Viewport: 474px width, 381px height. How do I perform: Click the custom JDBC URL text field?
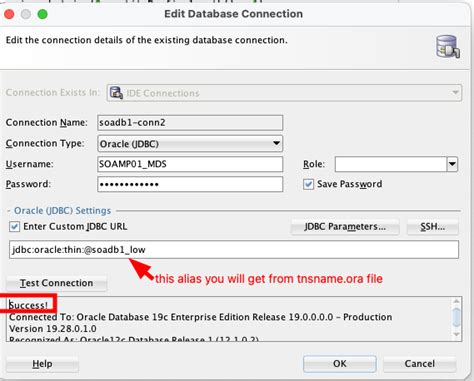pyautogui.click(x=234, y=250)
